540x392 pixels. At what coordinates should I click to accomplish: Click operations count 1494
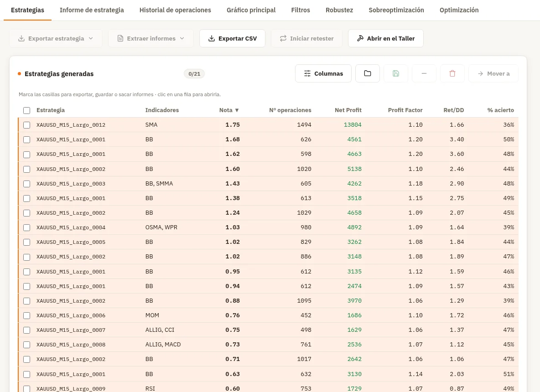point(304,124)
